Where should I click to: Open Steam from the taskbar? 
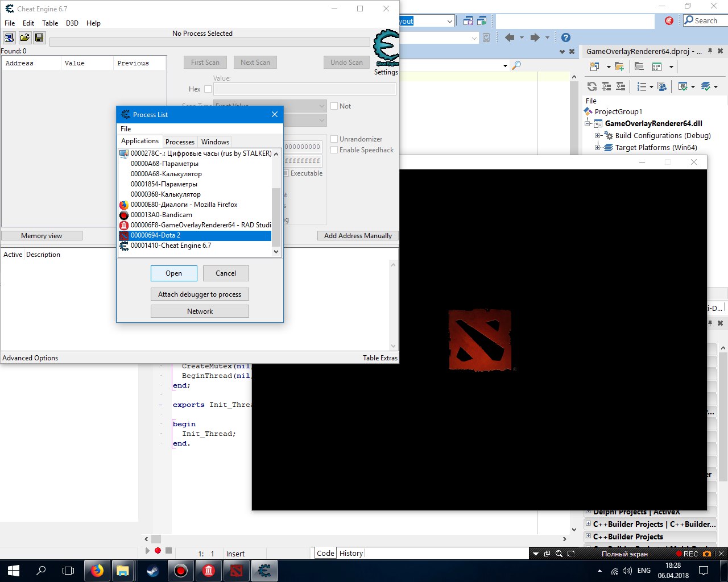coord(152,570)
